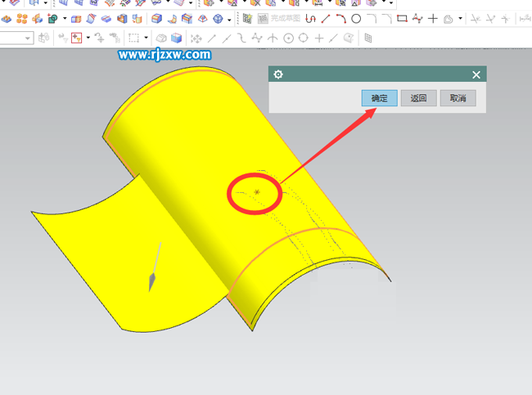Toggle the shaded blue cube display icon

pos(175,38)
